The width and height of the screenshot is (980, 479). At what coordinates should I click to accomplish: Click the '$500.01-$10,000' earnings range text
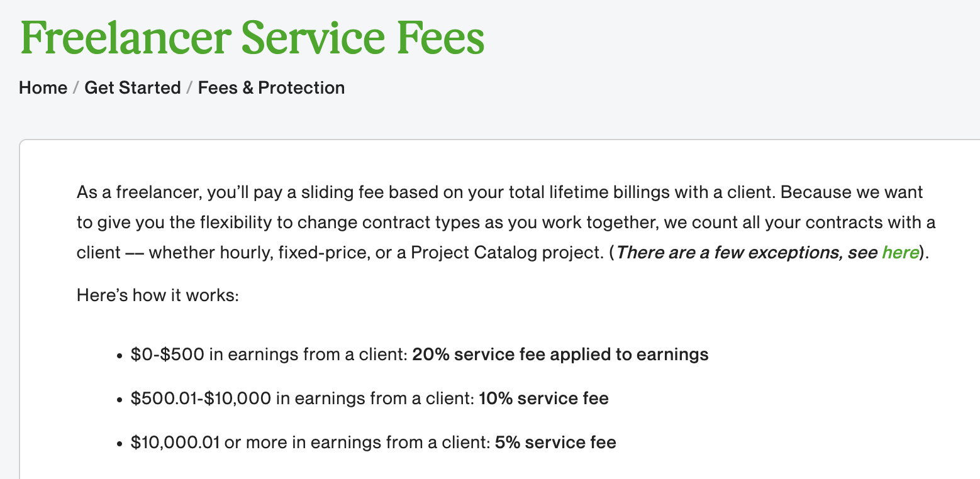coord(201,399)
